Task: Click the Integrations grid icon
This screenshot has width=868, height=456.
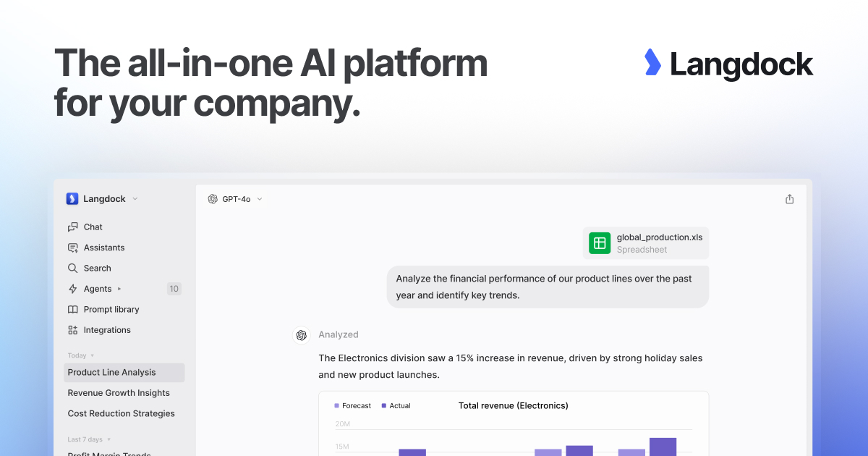Action: [72, 330]
